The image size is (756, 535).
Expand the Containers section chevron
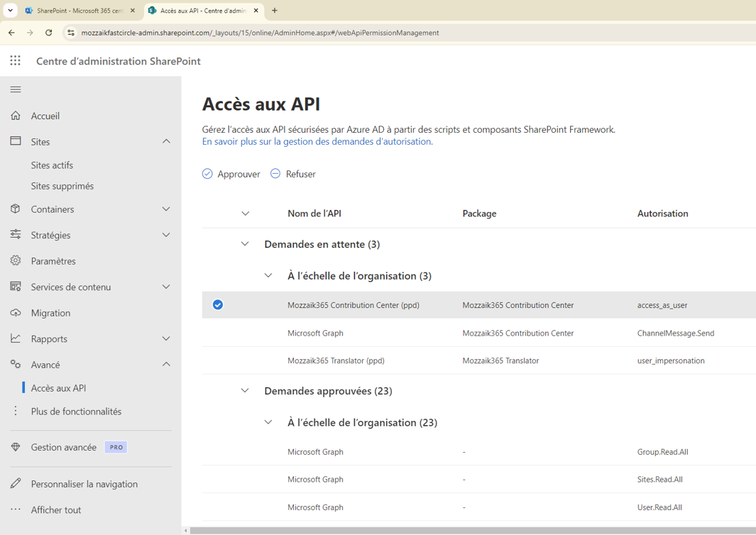[x=166, y=209]
